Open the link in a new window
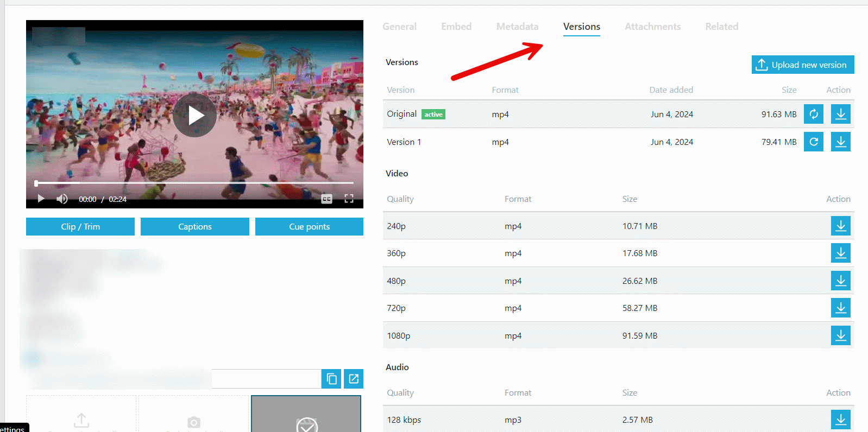 pos(354,379)
